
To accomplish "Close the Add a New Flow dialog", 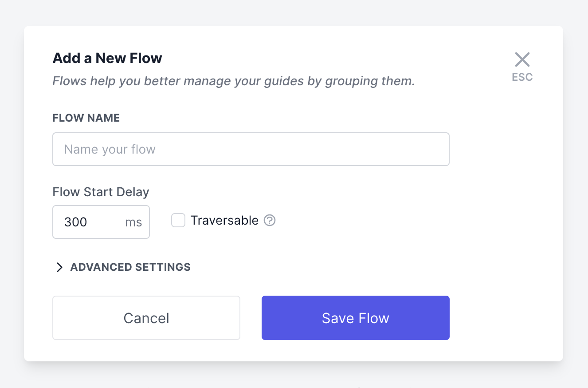I will click(522, 59).
